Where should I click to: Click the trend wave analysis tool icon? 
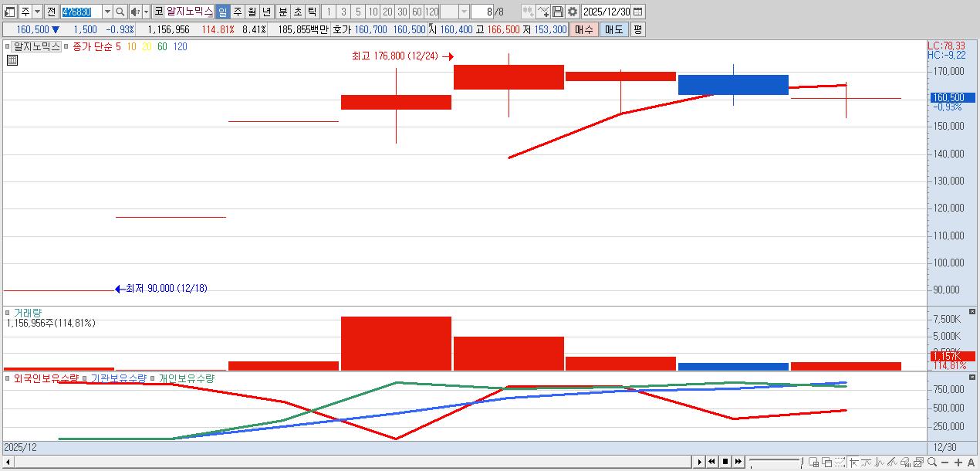pyautogui.click(x=880, y=462)
